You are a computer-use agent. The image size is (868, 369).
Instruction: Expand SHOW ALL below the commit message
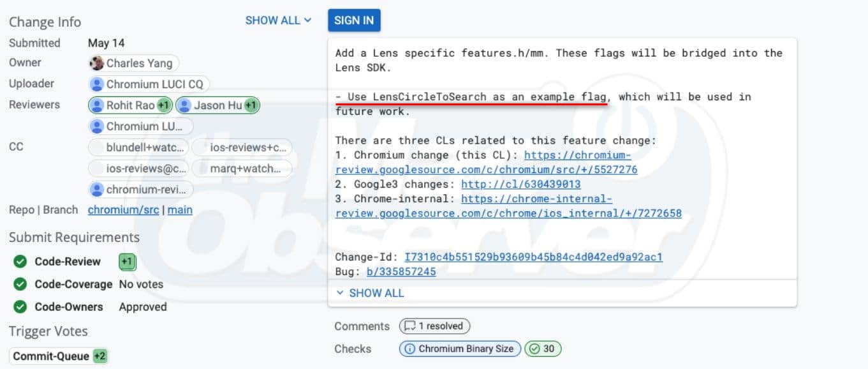pos(370,293)
